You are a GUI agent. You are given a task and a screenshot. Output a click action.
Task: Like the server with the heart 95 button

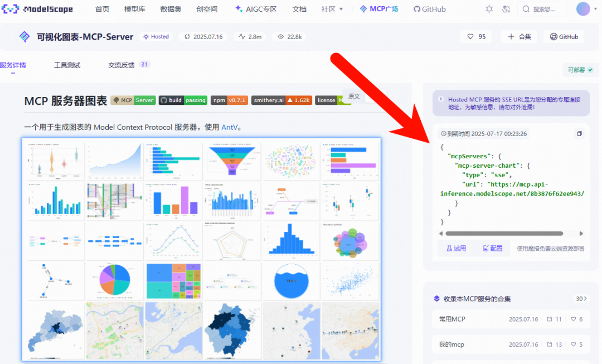pyautogui.click(x=477, y=37)
